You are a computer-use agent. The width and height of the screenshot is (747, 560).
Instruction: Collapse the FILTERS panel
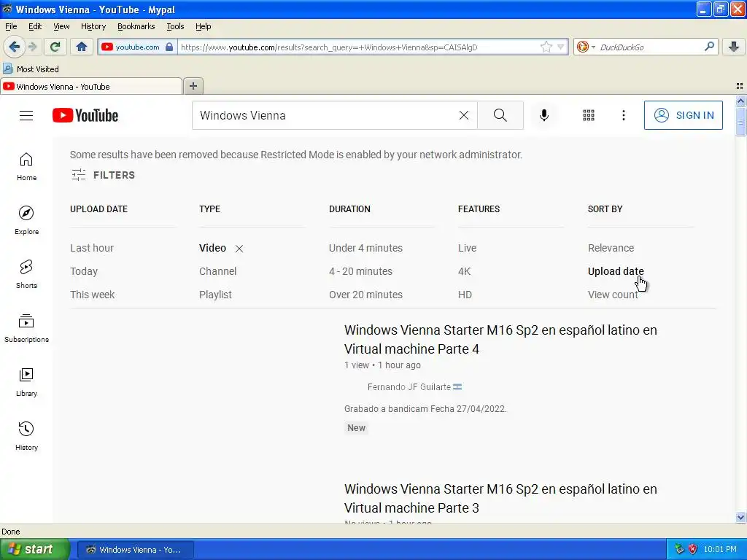[x=103, y=175]
